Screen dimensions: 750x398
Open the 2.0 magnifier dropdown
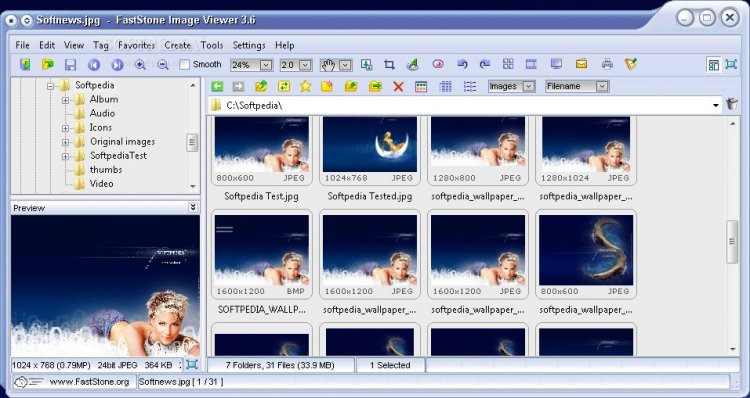305,65
